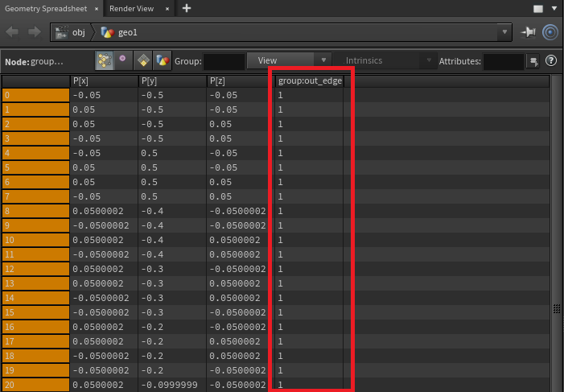The image size is (564, 392).
Task: Select point row 0
Action: coord(35,96)
